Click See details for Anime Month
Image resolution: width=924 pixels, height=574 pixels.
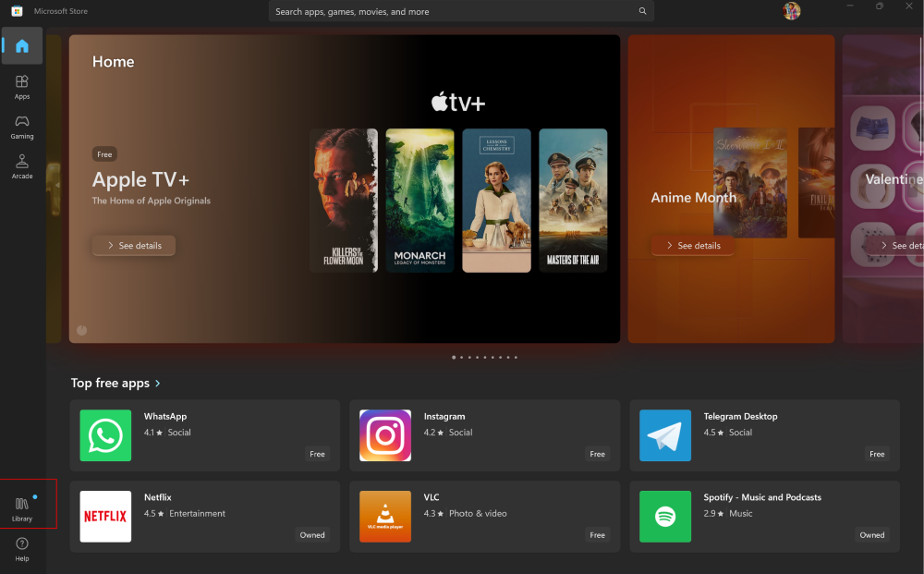[x=693, y=246]
